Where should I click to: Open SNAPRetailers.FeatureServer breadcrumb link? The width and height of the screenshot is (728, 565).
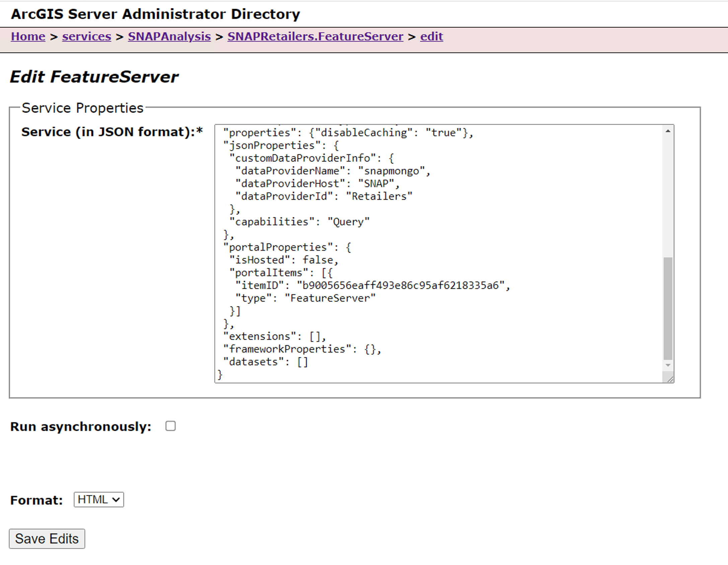click(x=315, y=36)
